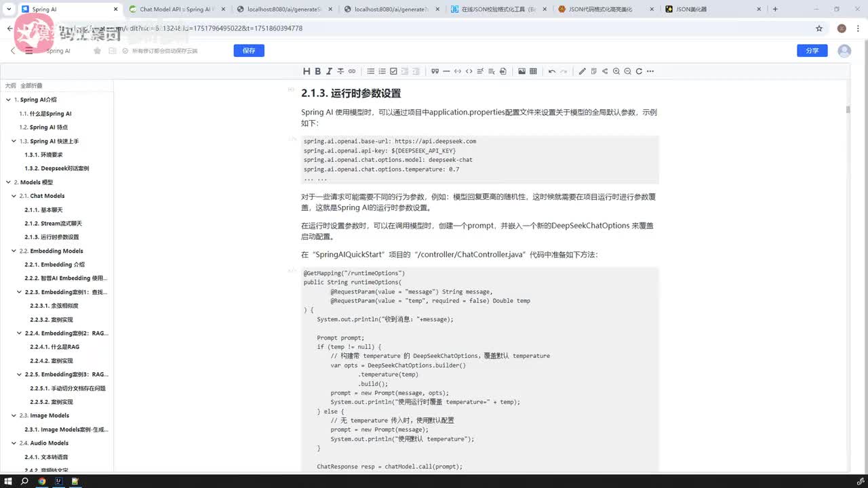The image size is (868, 488).
Task: Collapse the '2.2.4. Embedding案例2' node
Action: pos(19,333)
